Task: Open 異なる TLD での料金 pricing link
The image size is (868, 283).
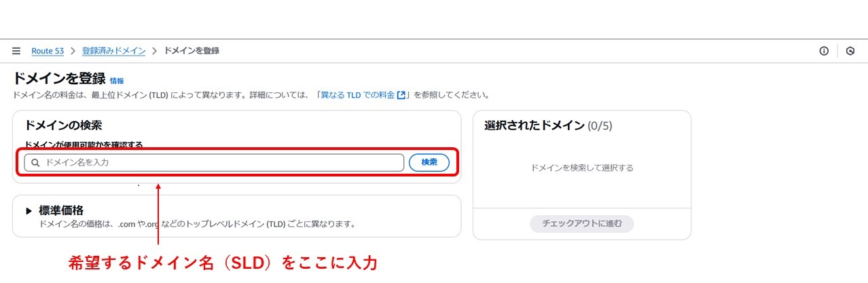Action: [x=358, y=95]
